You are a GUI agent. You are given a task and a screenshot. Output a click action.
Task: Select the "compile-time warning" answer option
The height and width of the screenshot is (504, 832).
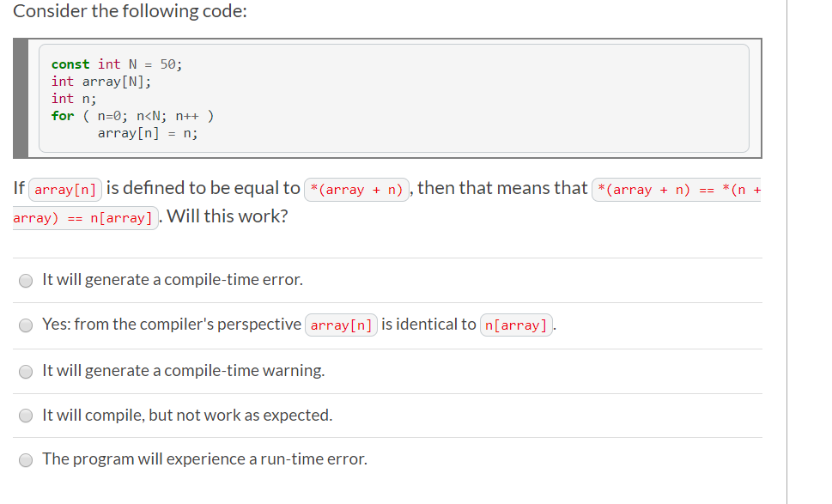26,371
